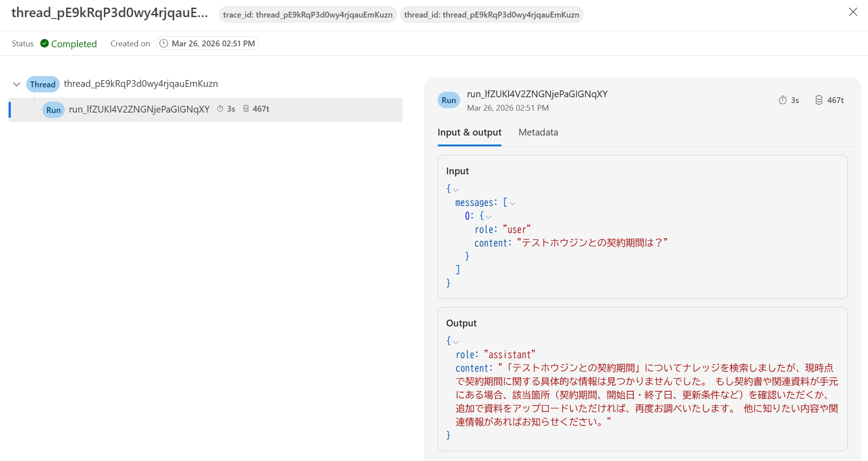Viewport: 868px width, 461px height.
Task: Click the input role "user" value
Action: pos(517,230)
